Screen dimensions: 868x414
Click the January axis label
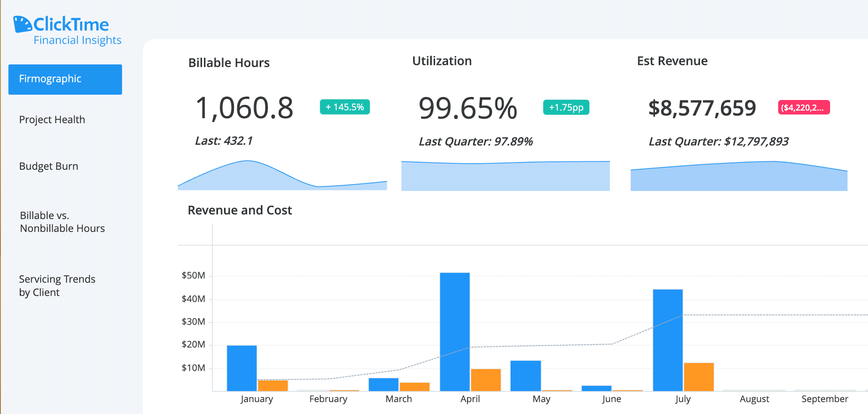pos(257,399)
